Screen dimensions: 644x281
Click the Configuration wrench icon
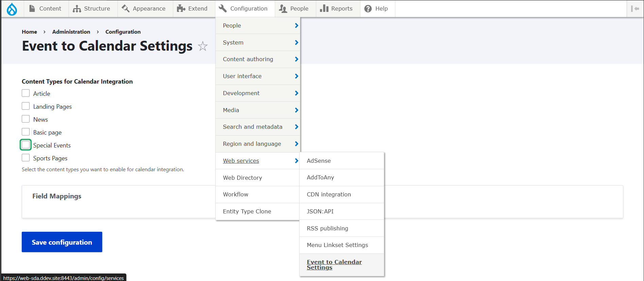tap(223, 8)
